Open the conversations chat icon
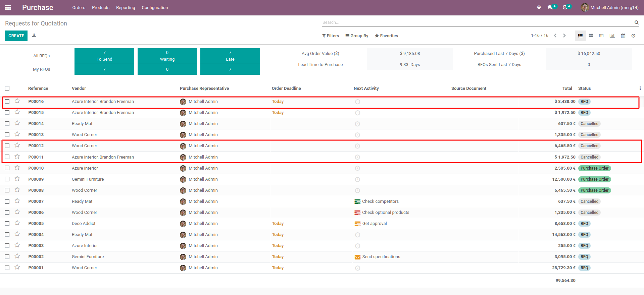Screen dimensions: 644x295 pyautogui.click(x=550, y=7)
